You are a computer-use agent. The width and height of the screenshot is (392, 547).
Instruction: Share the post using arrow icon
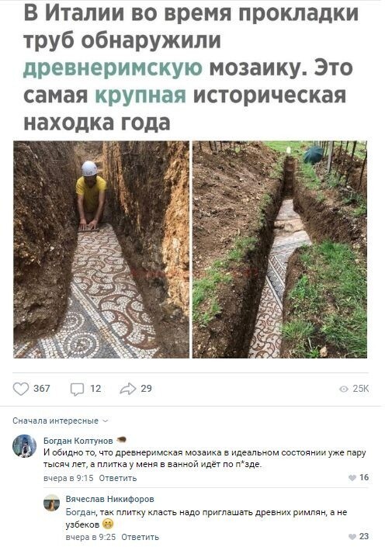point(128,389)
